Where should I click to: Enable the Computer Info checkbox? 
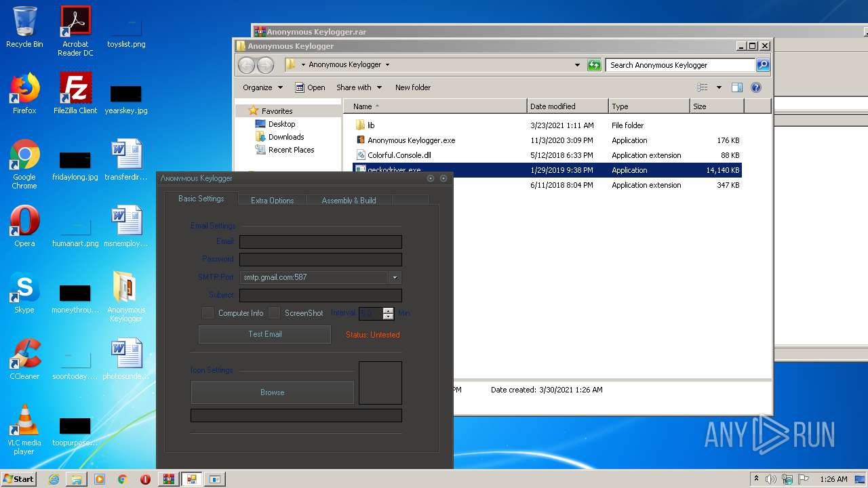[x=208, y=313]
